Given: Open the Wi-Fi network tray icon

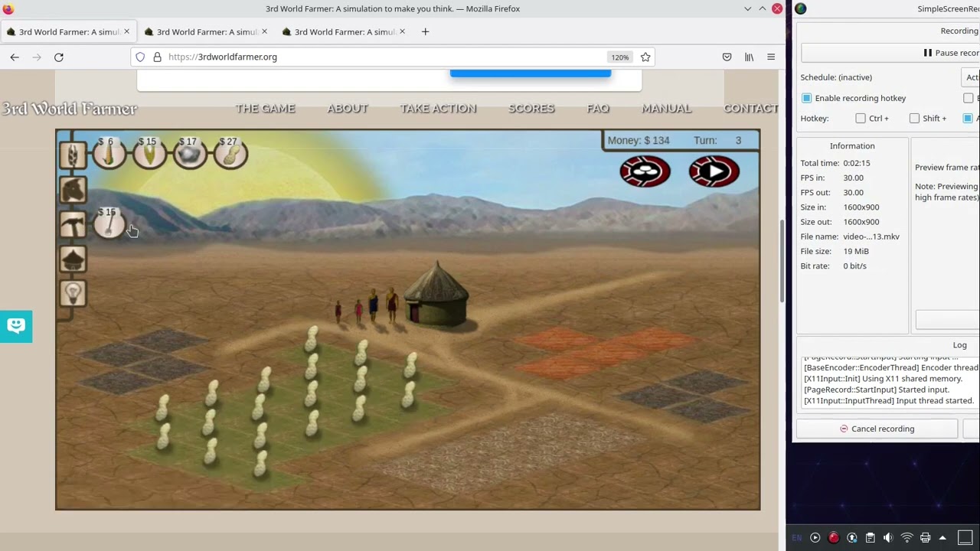Looking at the screenshot, I should (906, 538).
